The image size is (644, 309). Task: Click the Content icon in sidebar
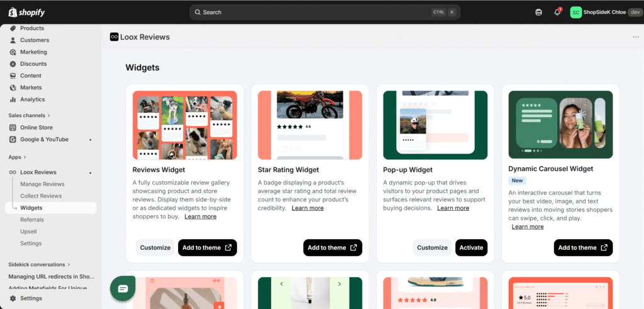(x=13, y=76)
